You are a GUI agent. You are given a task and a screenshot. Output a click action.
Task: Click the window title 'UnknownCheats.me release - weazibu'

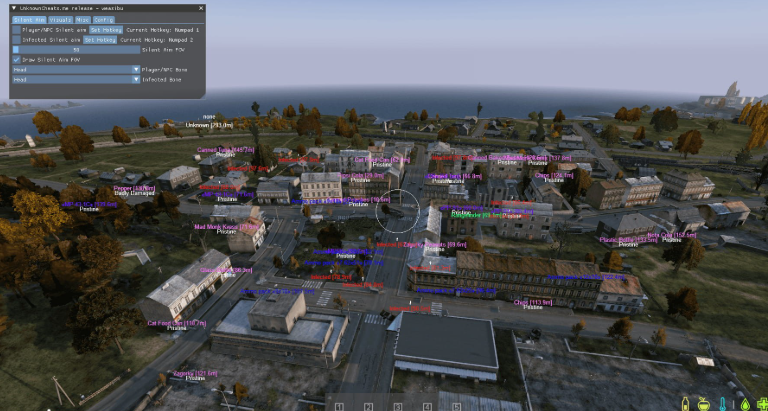[71, 8]
